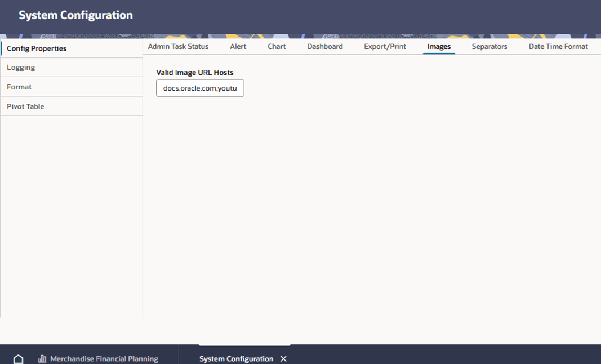This screenshot has width=601, height=364.
Task: Open the Pivot Table section
Action: tap(72, 106)
